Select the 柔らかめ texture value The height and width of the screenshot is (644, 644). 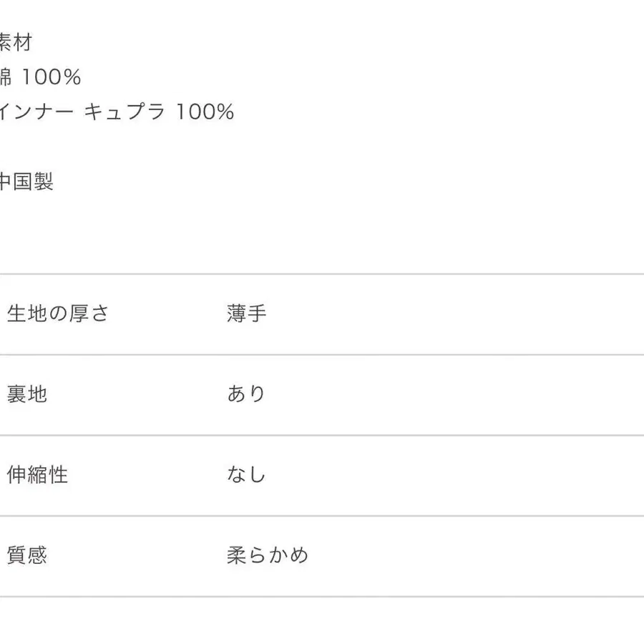point(268,555)
